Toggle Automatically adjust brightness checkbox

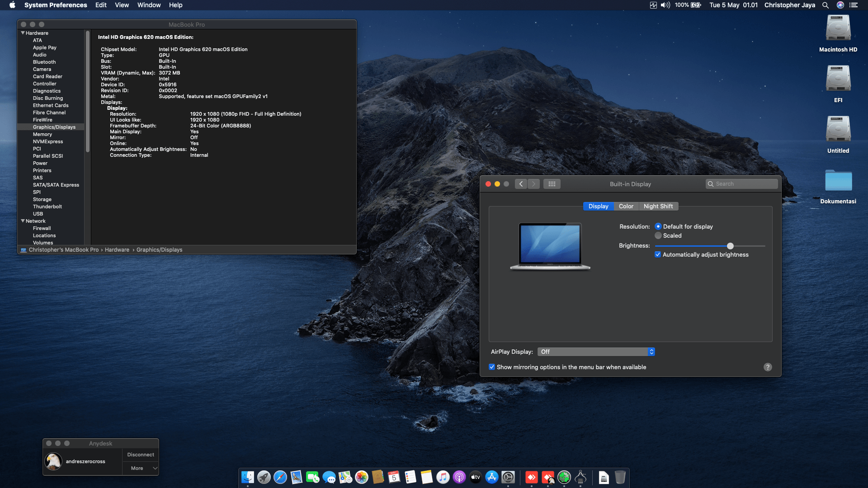(658, 254)
